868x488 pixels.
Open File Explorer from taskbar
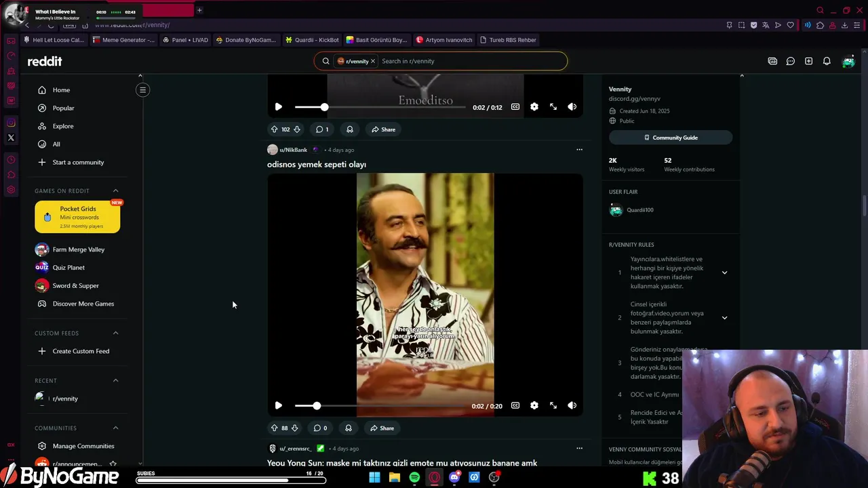point(394,477)
